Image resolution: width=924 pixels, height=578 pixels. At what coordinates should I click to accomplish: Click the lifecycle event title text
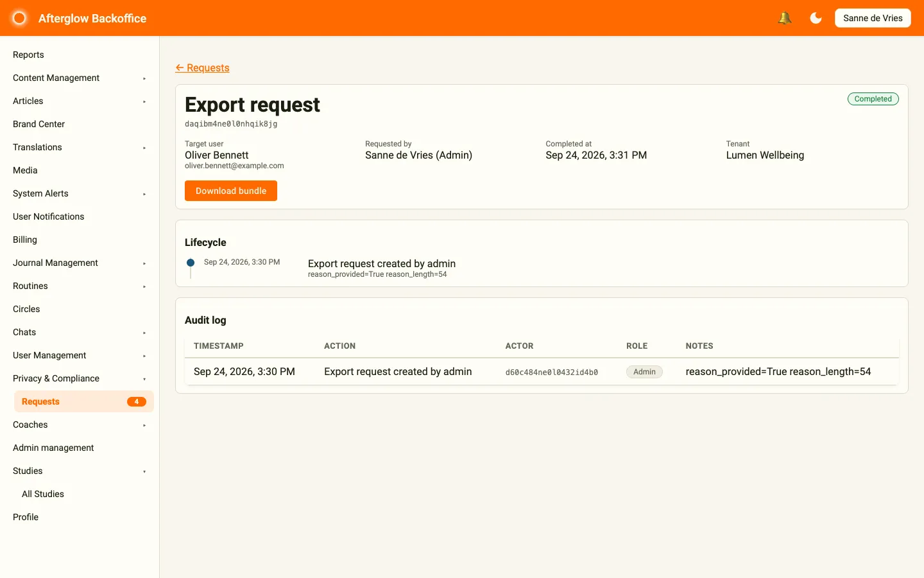pyautogui.click(x=382, y=263)
